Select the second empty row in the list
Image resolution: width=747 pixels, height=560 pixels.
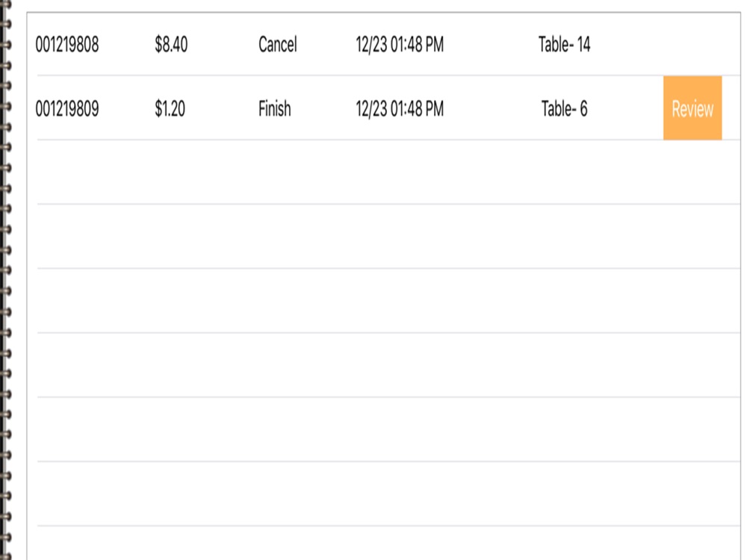[388, 236]
